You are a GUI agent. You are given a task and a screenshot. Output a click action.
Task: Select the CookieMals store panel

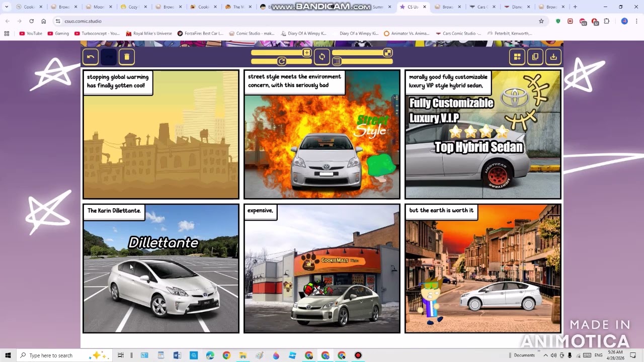coord(322,268)
